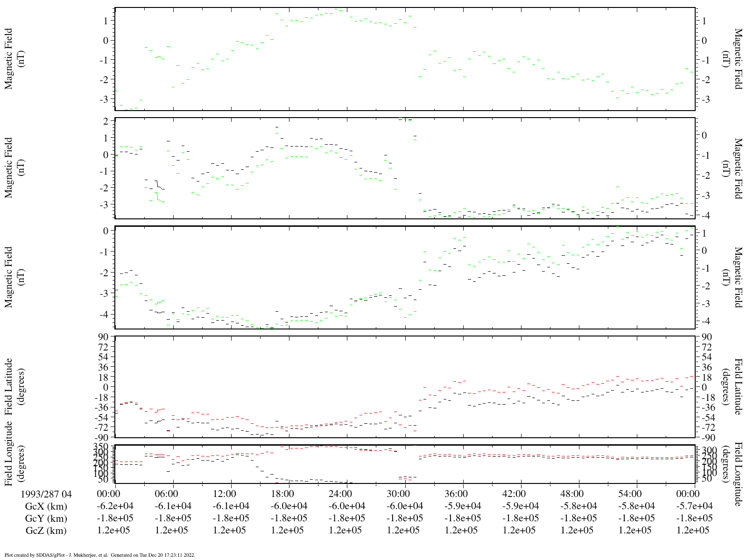Click the 30:00 time tick label
Screen dimensions: 747x560
[398, 494]
